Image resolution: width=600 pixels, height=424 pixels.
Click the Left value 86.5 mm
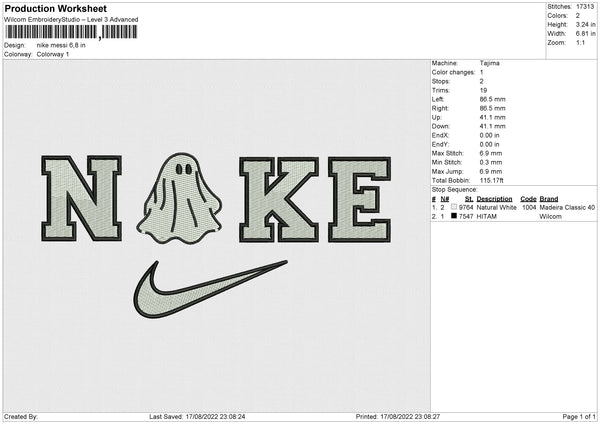(492, 99)
